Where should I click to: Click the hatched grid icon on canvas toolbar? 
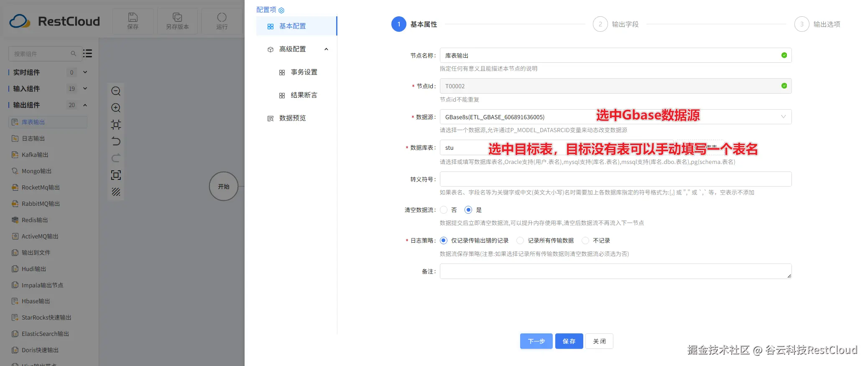[x=116, y=192]
